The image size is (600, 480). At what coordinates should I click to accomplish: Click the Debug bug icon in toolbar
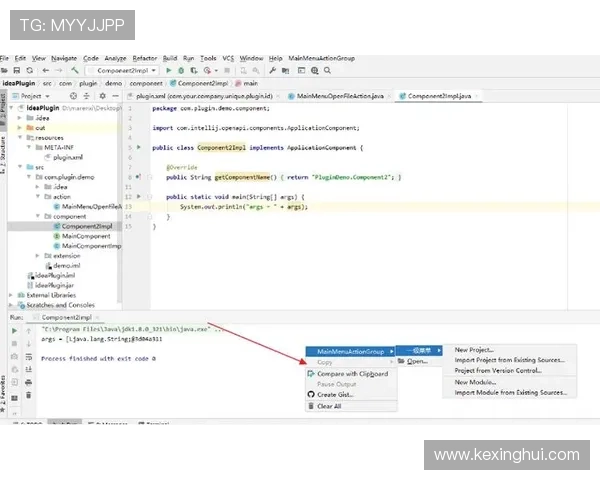coord(181,71)
